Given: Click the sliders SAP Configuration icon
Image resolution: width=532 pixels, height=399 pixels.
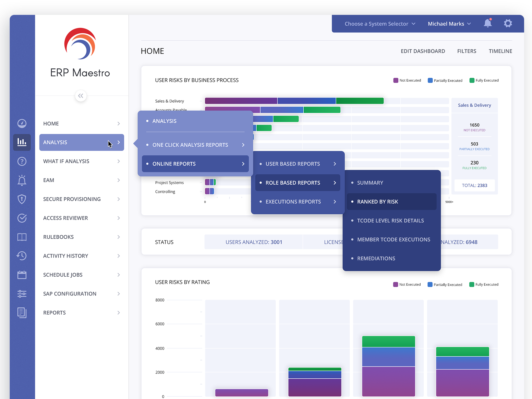Looking at the screenshot, I should tap(22, 294).
